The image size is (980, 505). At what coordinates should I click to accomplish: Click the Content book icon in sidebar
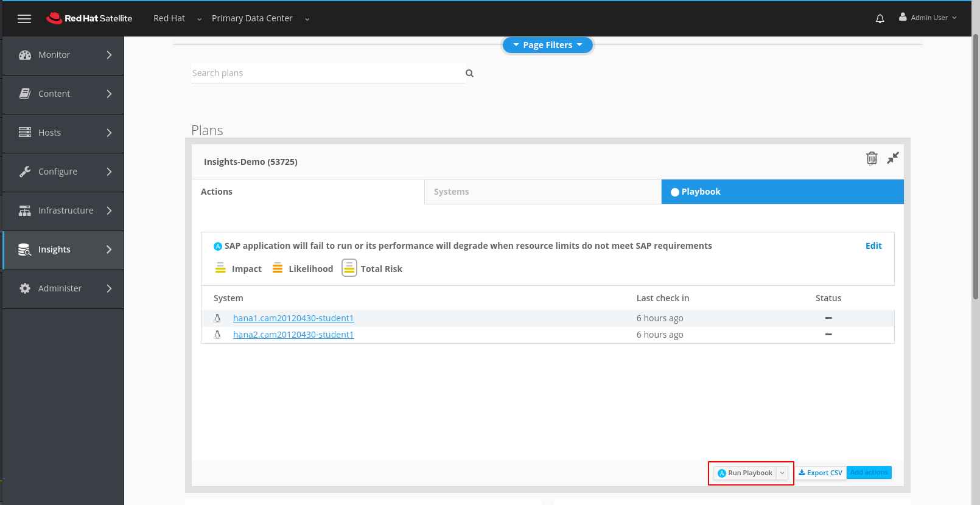[x=25, y=94]
